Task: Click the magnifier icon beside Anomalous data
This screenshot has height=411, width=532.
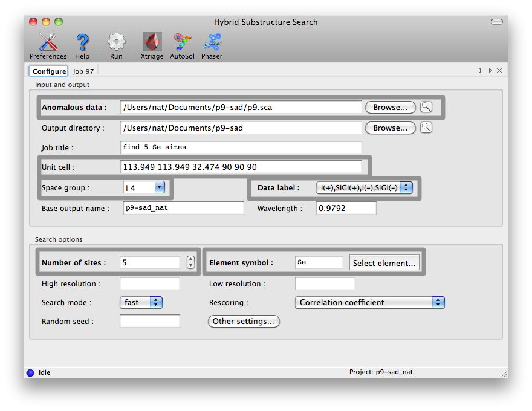Action: (x=426, y=106)
